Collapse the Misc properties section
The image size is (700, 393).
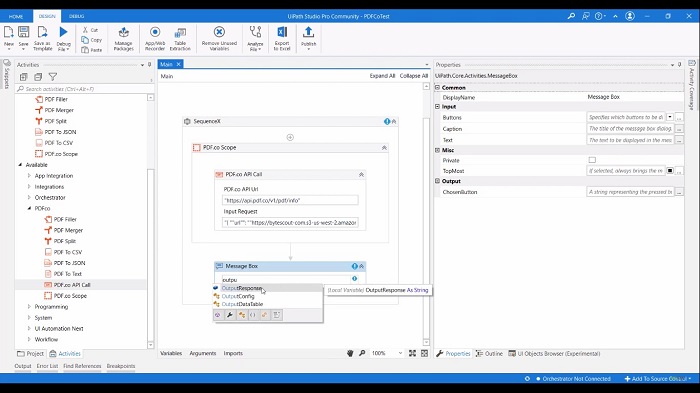(x=438, y=150)
